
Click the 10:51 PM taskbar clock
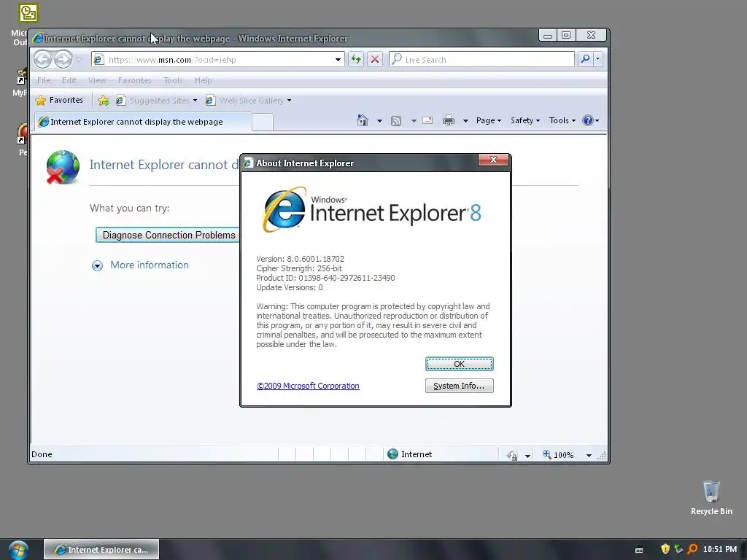coord(720,549)
